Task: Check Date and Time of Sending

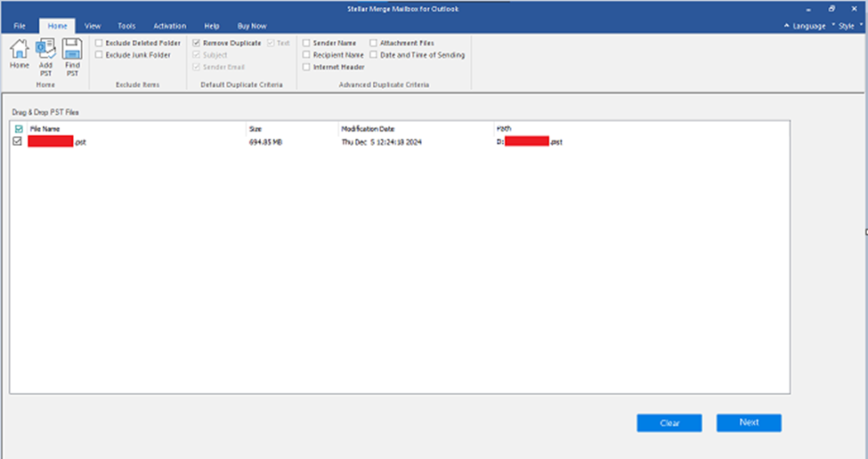Action: click(373, 55)
